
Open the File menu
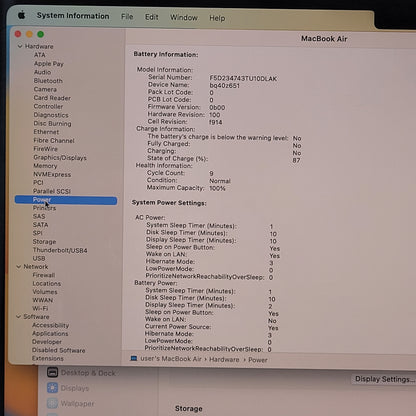tap(127, 16)
